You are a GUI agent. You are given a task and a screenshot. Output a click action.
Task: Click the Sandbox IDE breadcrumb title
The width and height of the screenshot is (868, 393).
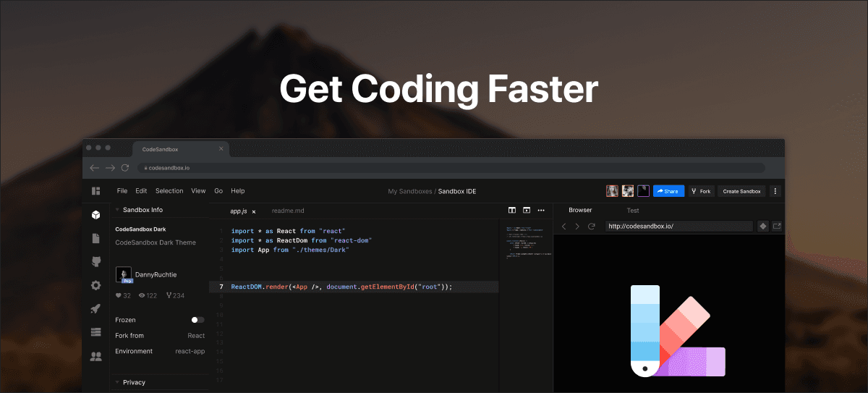[x=457, y=191]
